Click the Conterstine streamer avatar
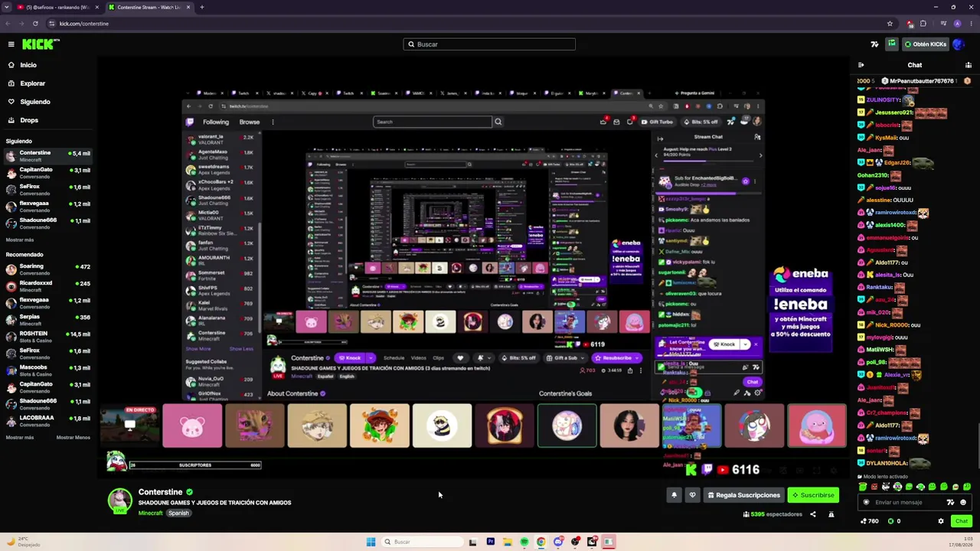Screen dimensions: 980x551 coord(119,500)
